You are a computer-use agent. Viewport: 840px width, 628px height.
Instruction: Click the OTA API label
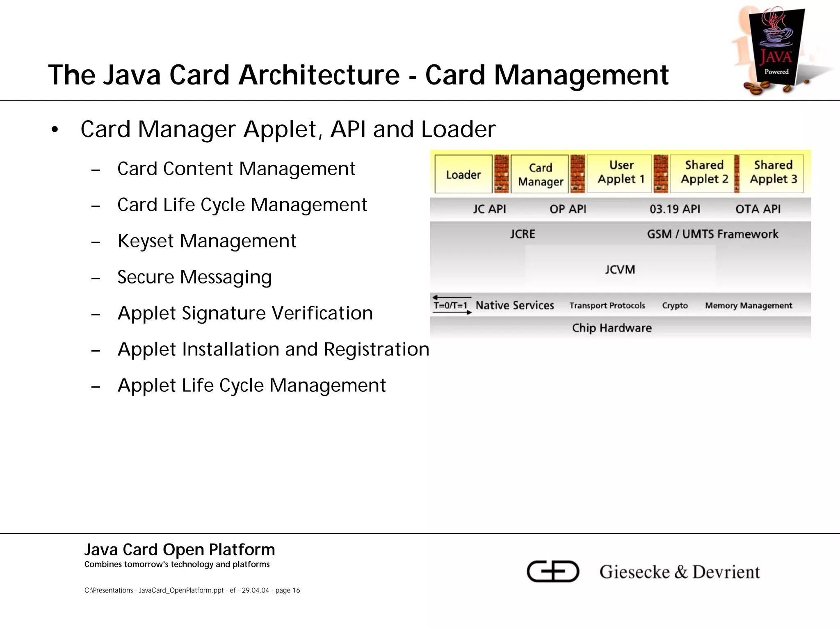coord(758,209)
